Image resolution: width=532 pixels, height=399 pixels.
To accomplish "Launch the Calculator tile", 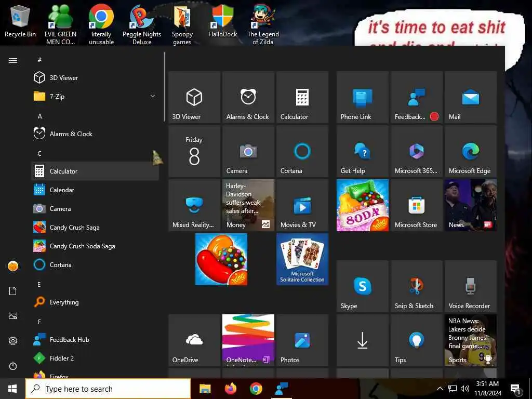I will pyautogui.click(x=302, y=97).
